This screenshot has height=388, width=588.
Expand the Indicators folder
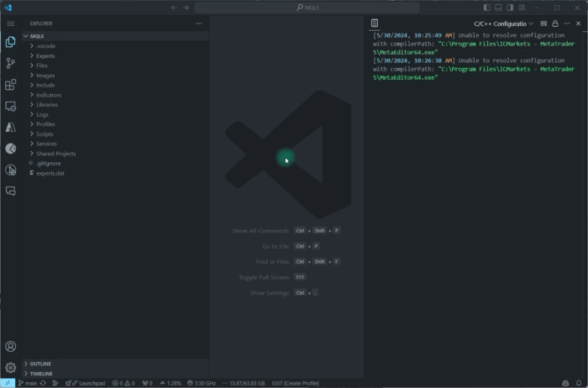coord(115,95)
